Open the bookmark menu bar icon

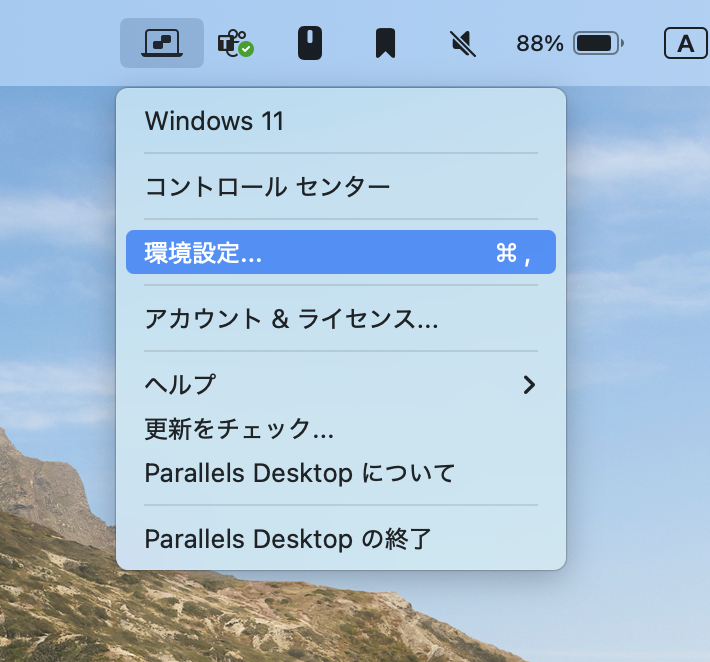tap(385, 43)
